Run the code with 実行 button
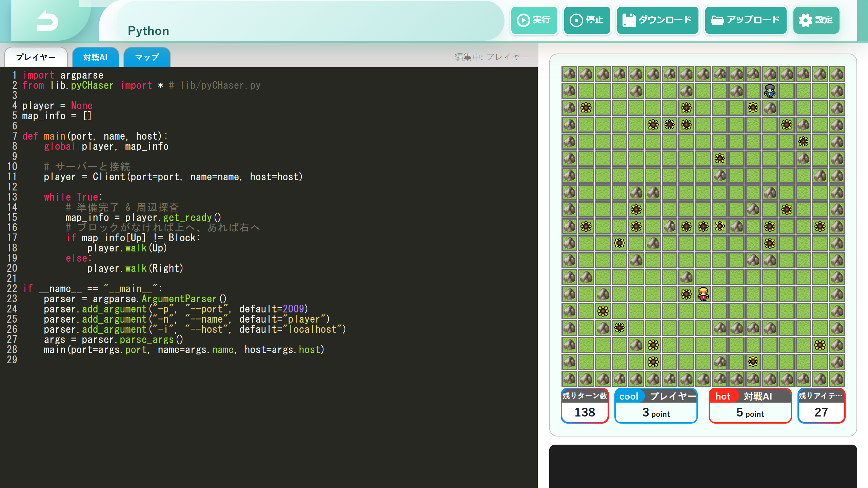 click(534, 20)
